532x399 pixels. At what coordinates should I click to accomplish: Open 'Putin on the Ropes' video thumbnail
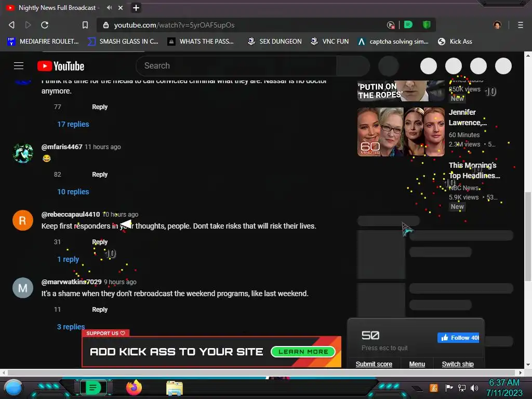pos(401,90)
